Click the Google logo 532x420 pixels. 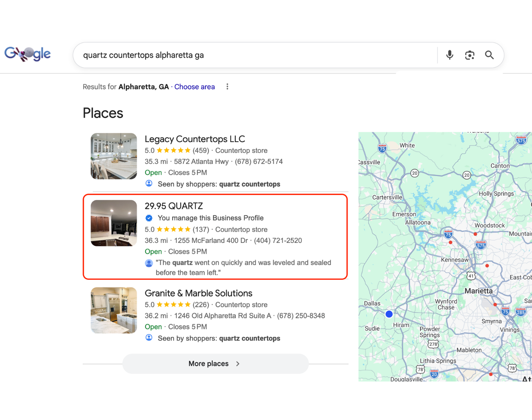[27, 53]
